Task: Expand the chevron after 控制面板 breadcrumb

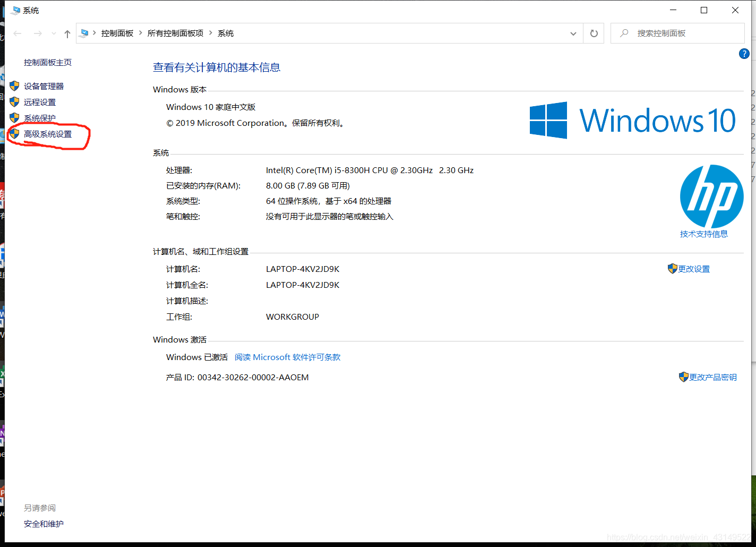Action: pos(141,33)
